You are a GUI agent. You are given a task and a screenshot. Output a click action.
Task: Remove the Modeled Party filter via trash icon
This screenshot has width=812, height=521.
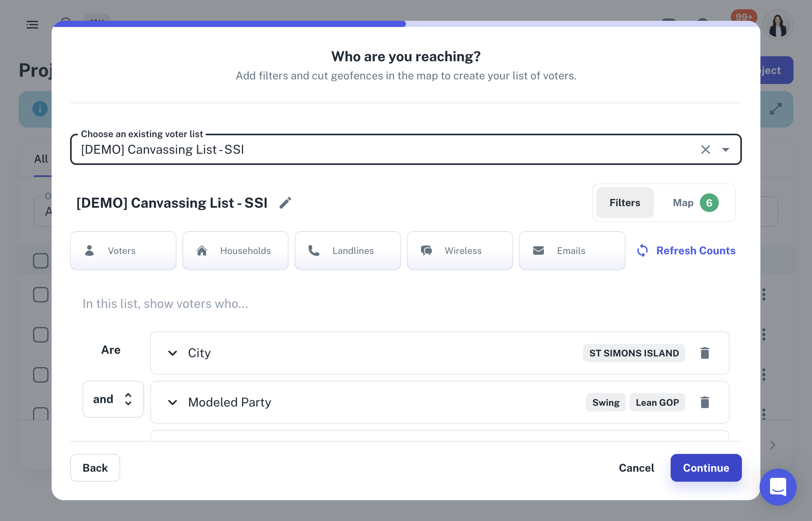[705, 402]
